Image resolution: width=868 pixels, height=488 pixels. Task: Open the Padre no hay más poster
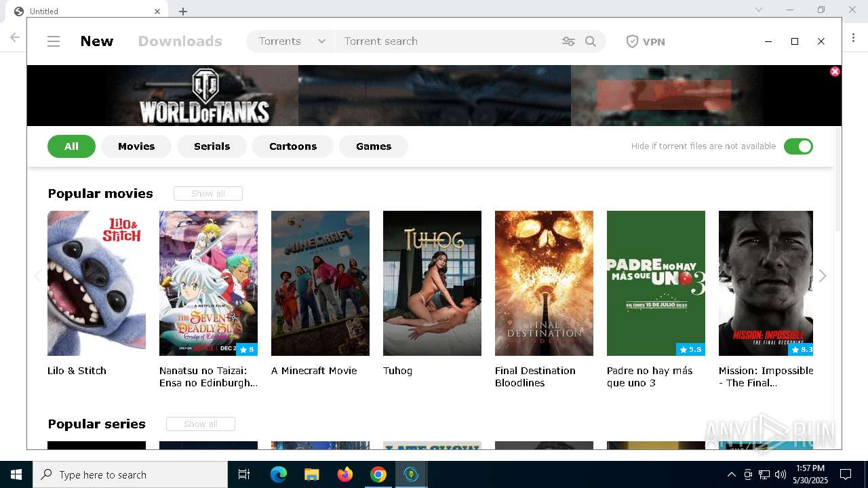[x=656, y=283]
